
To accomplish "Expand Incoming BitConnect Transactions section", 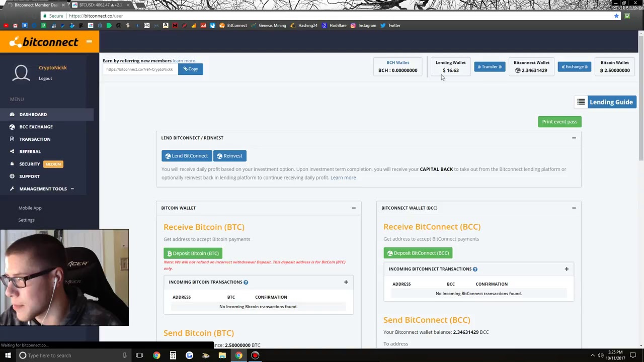I will click(x=567, y=269).
